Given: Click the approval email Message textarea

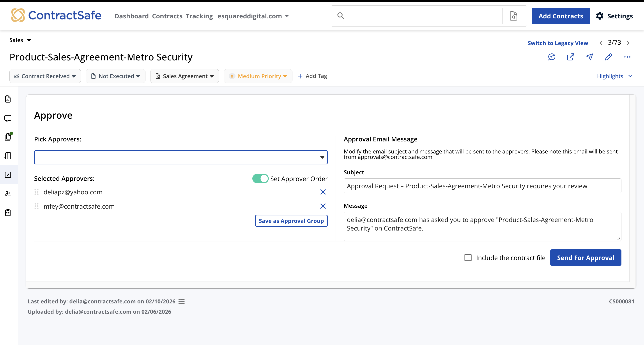Looking at the screenshot, I should [482, 226].
